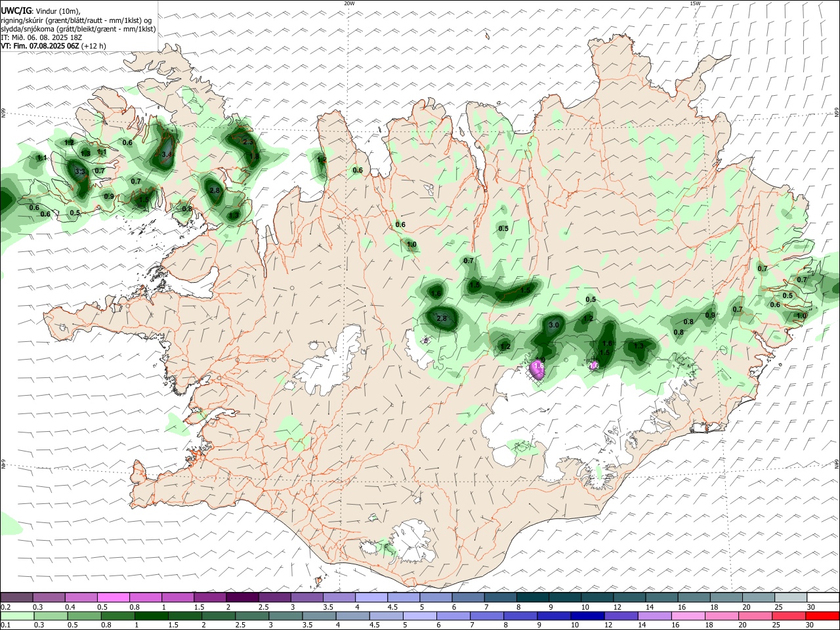Click the rigning/skúrir legend description line
Image resolution: width=840 pixels, height=630 pixels.
coord(76,20)
